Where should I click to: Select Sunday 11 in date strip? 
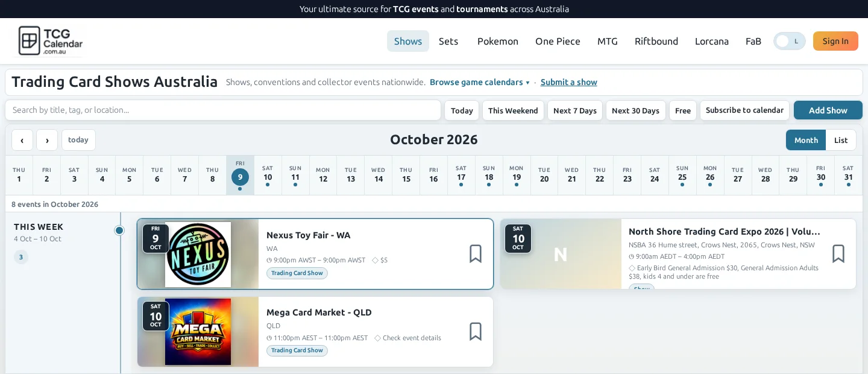(x=295, y=175)
